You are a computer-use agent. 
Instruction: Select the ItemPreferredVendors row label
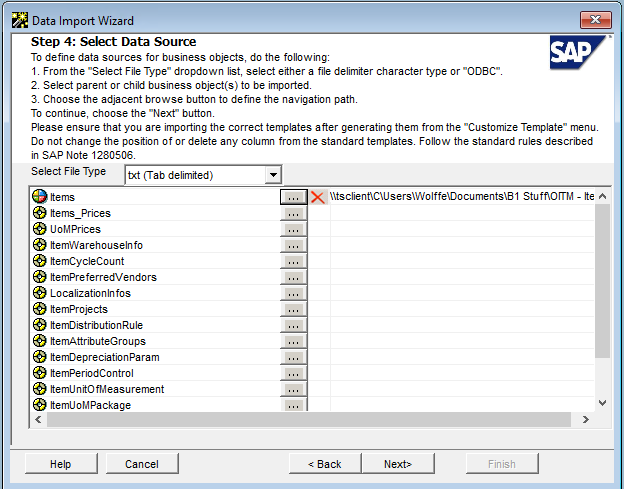(103, 277)
